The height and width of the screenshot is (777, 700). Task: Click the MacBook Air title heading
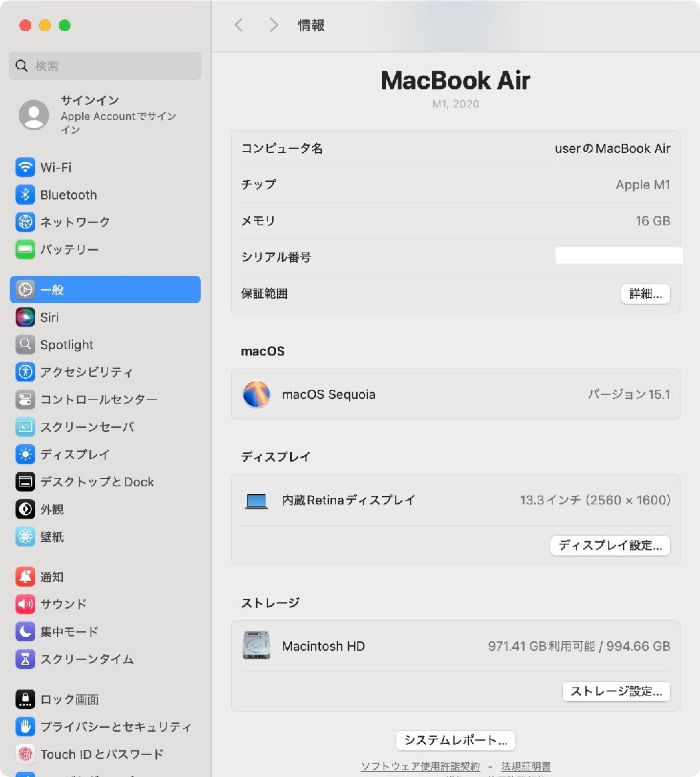pos(456,80)
